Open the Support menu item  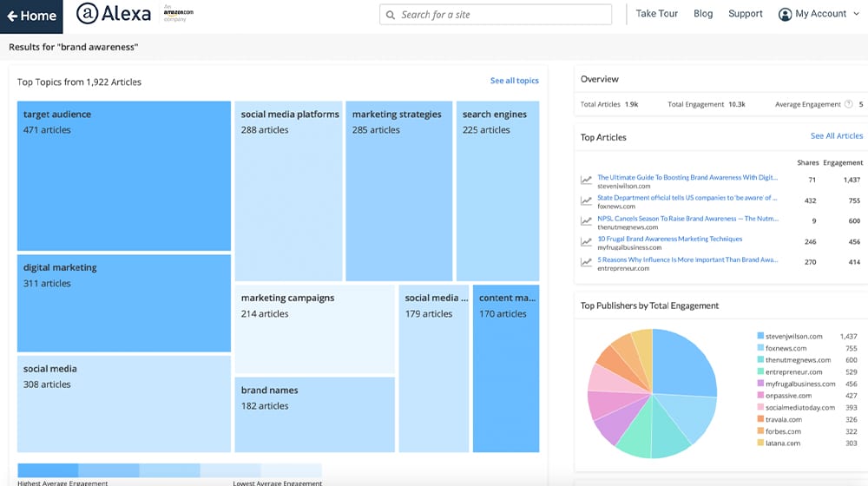(x=745, y=14)
